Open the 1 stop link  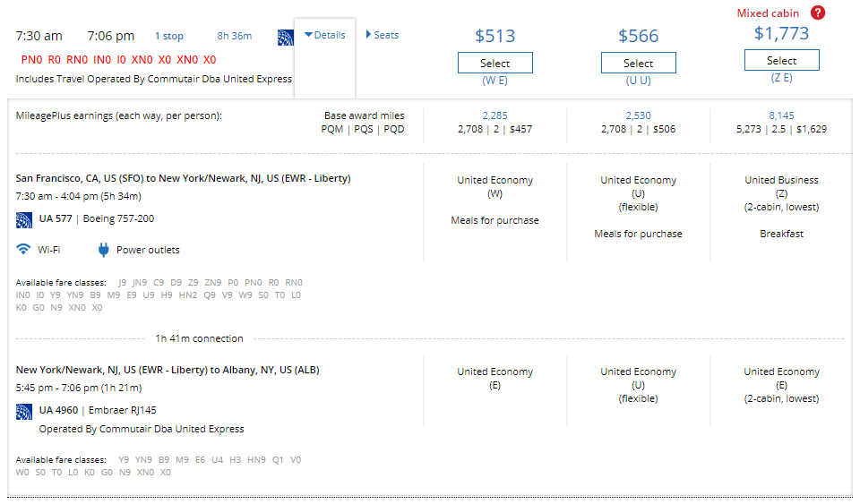168,37
